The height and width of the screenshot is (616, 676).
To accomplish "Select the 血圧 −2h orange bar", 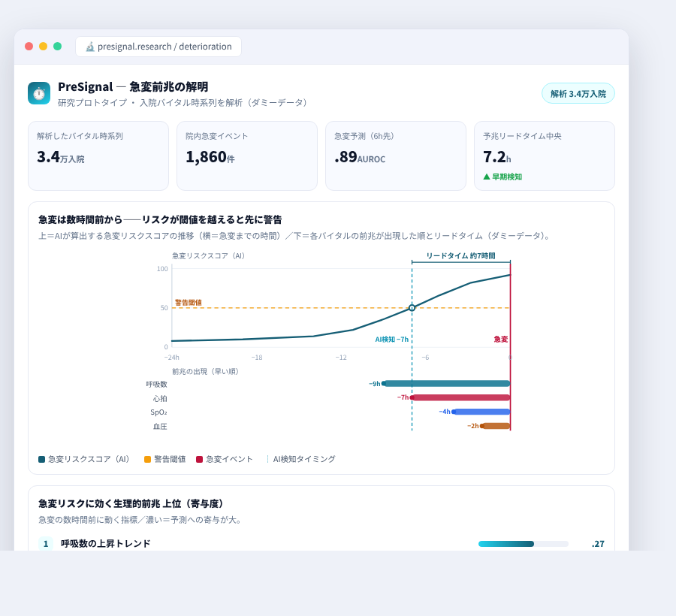I will 496,426.
